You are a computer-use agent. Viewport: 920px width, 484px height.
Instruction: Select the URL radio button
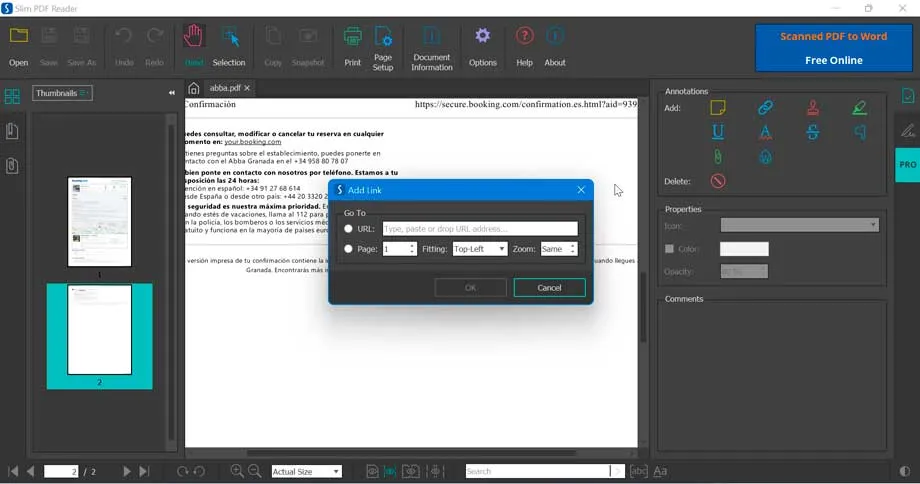[348, 229]
